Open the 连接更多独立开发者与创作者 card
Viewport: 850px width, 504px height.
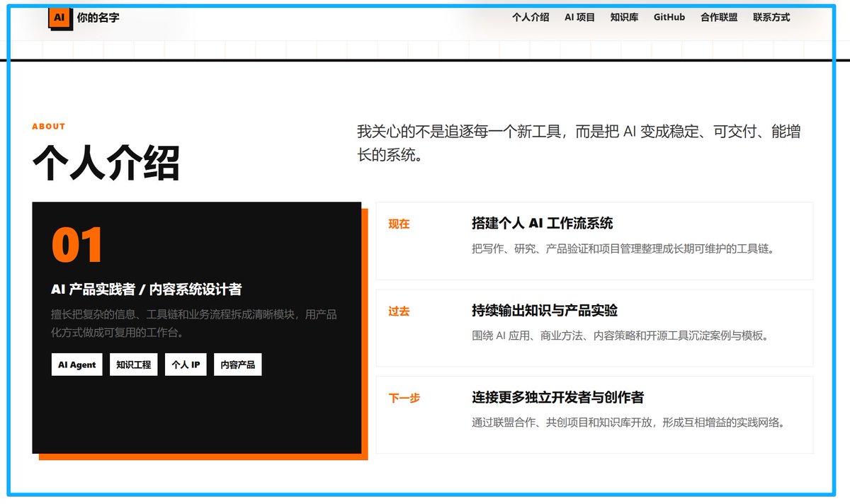tap(594, 415)
